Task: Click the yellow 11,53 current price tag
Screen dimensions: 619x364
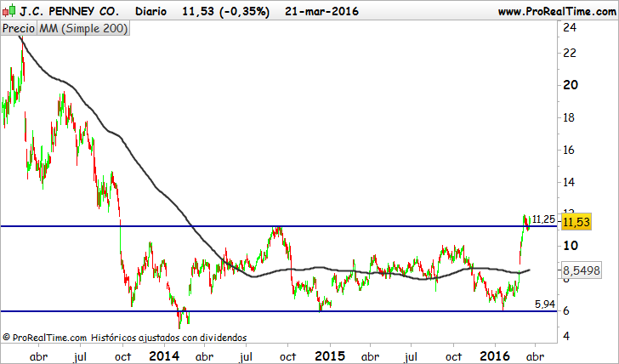Action: (x=576, y=222)
